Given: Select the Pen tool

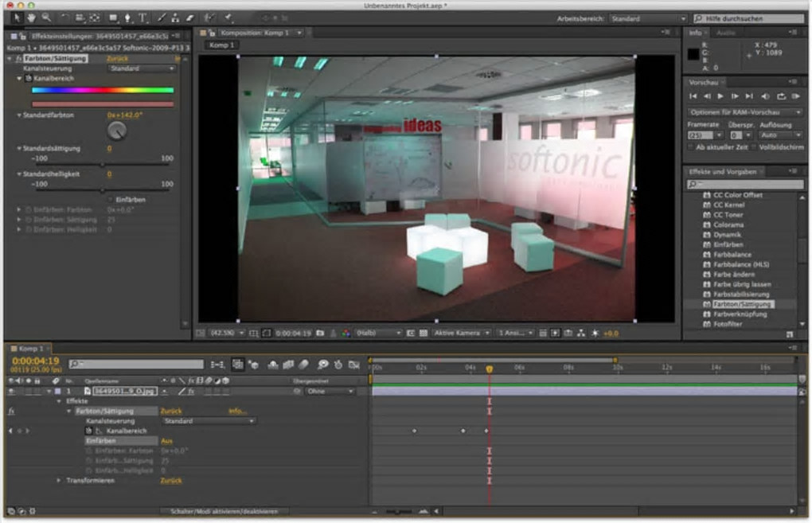Looking at the screenshot, I should click(x=128, y=18).
